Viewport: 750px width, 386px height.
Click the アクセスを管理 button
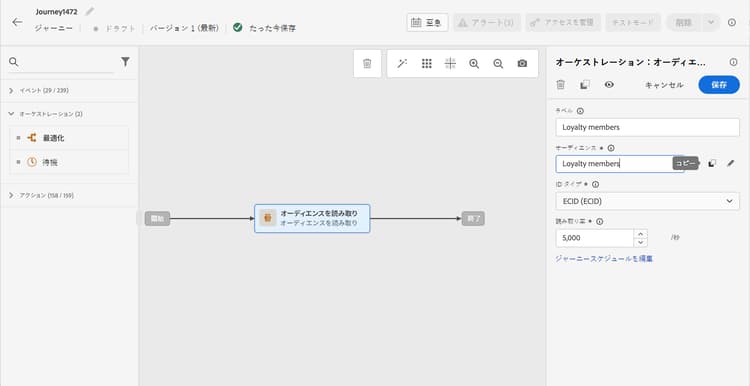tap(563, 22)
